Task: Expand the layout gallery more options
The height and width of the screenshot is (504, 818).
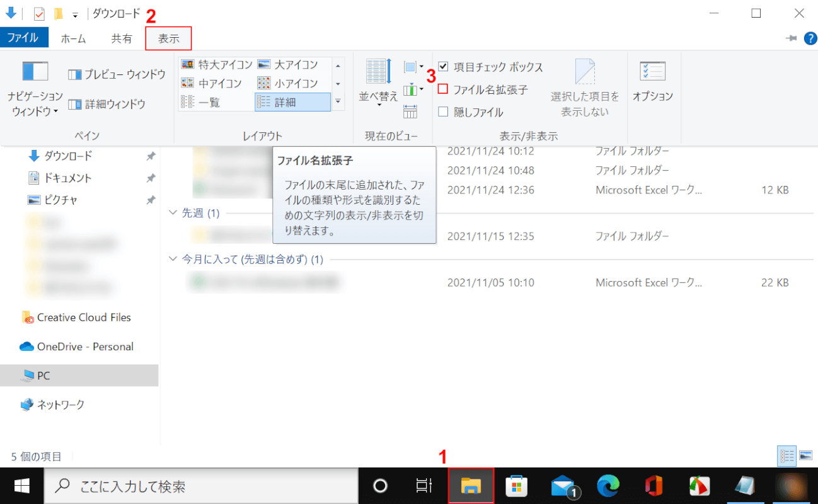Action: [x=338, y=101]
